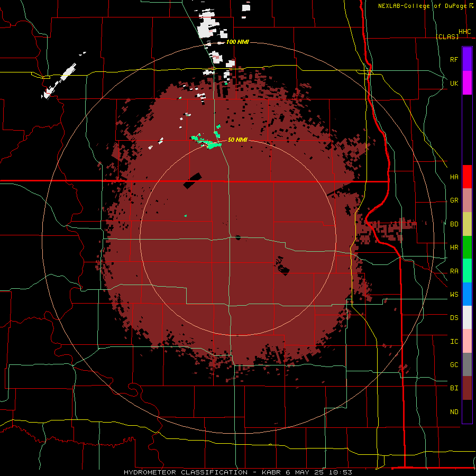The image size is (476, 476).
Task: Click the WS blue legend color block
Action: pyautogui.click(x=467, y=294)
